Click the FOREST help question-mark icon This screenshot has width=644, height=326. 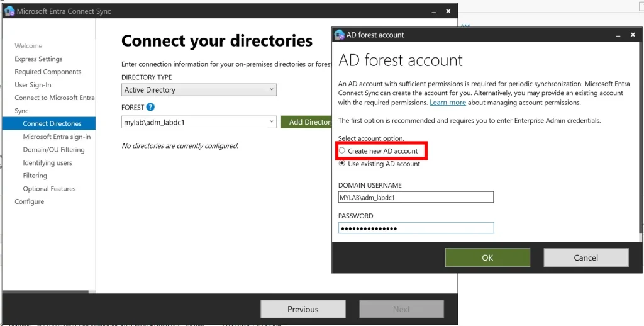point(150,107)
